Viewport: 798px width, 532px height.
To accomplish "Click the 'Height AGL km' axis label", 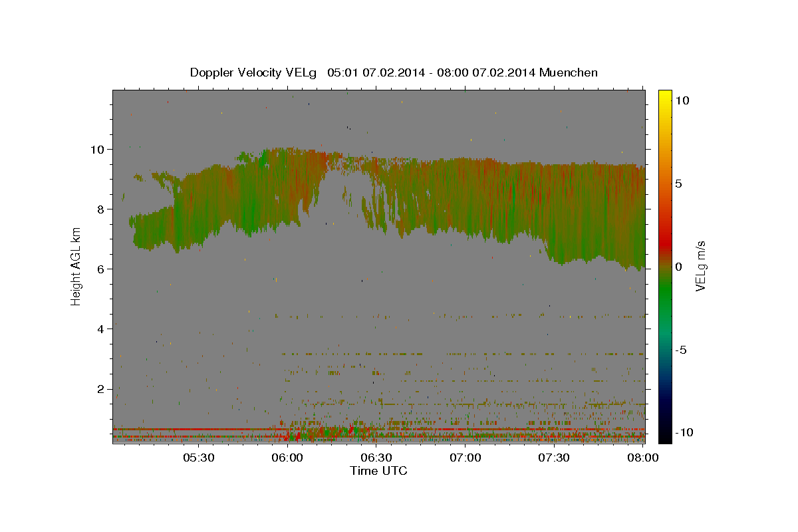I will [x=76, y=266].
